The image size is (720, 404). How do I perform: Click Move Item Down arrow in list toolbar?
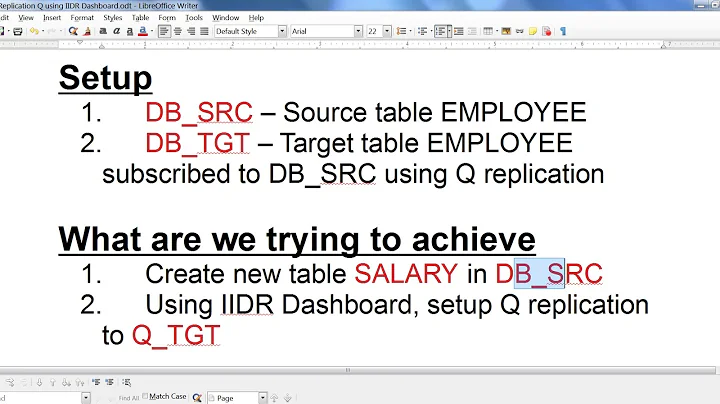click(x=39, y=382)
